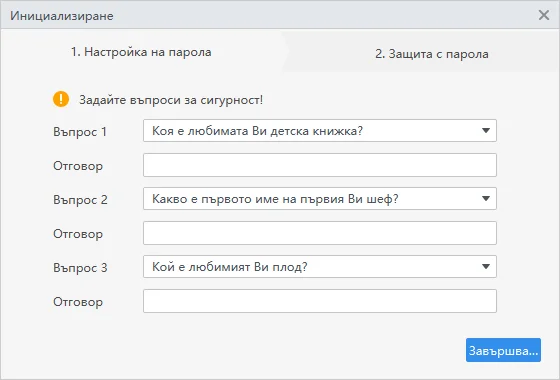Click the Въпрос 2 label
The width and height of the screenshot is (560, 380).
tap(80, 200)
